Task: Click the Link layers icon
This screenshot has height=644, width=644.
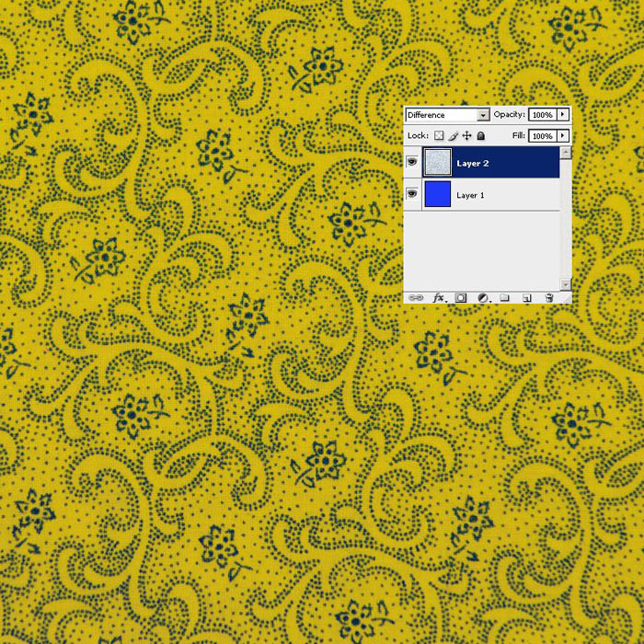Action: point(416,298)
